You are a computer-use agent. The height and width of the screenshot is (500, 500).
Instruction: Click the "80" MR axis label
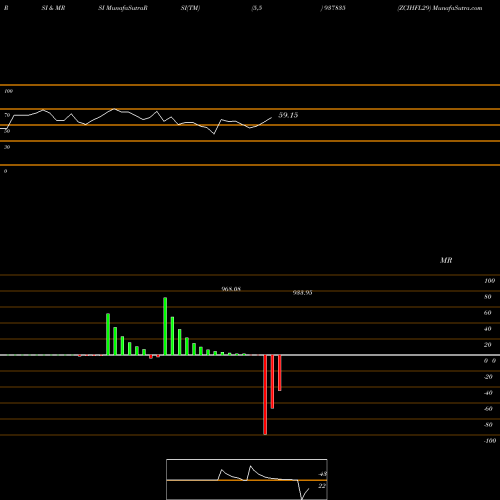[x=488, y=297]
